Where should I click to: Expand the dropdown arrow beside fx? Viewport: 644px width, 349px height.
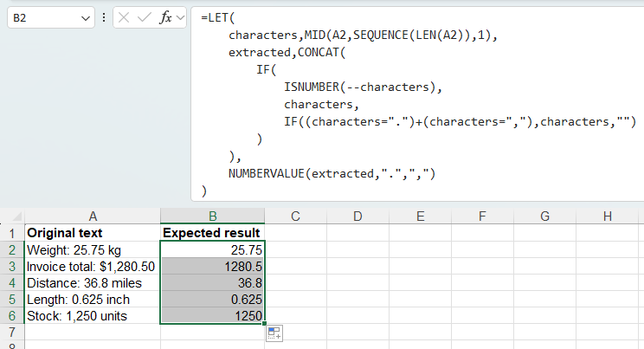(x=180, y=17)
